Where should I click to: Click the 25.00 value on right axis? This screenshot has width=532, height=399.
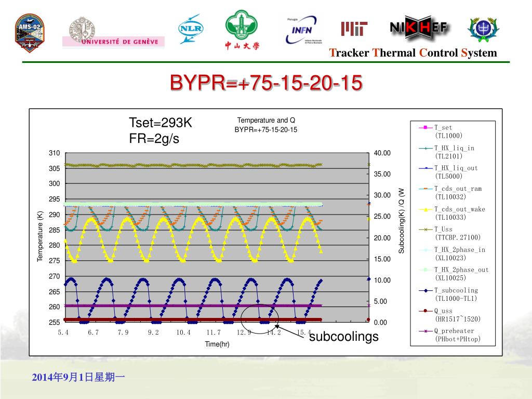click(x=382, y=217)
